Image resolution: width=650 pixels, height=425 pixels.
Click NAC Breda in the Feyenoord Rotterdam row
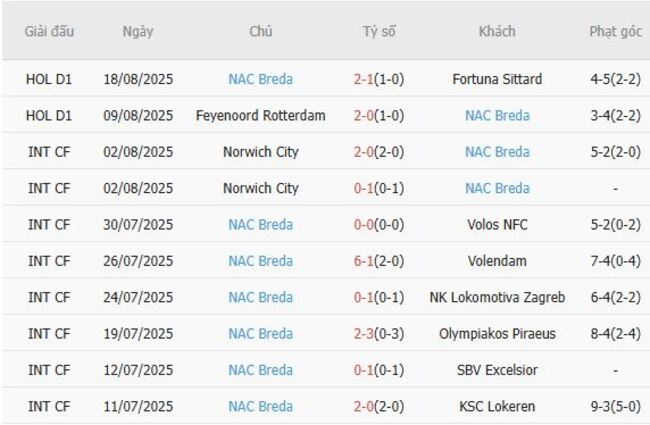pos(497,116)
